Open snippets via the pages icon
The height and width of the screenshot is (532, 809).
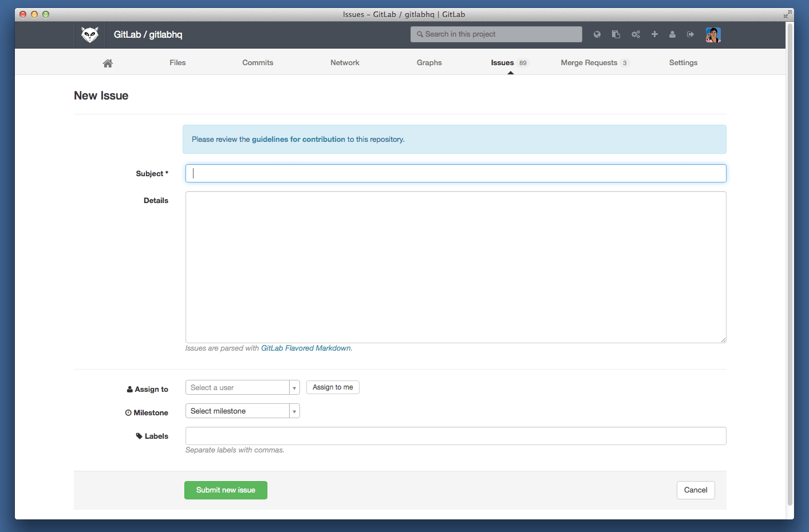tap(616, 34)
